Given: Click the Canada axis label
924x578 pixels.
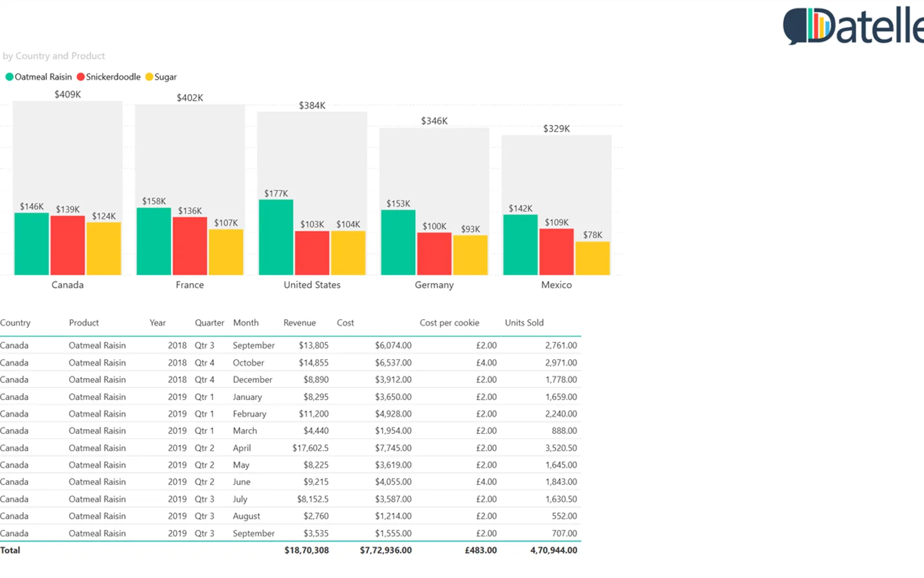Looking at the screenshot, I should (x=68, y=285).
